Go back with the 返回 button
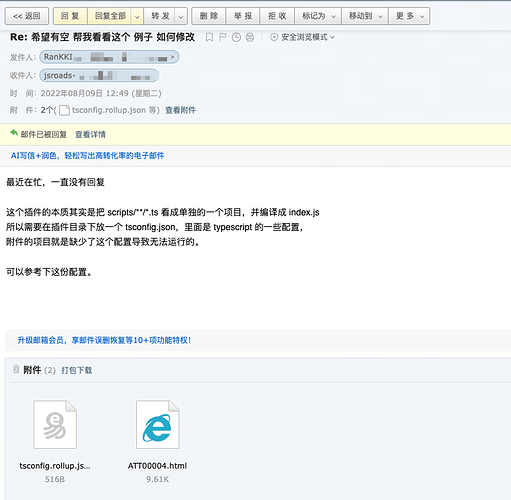511x500 pixels. point(27,16)
